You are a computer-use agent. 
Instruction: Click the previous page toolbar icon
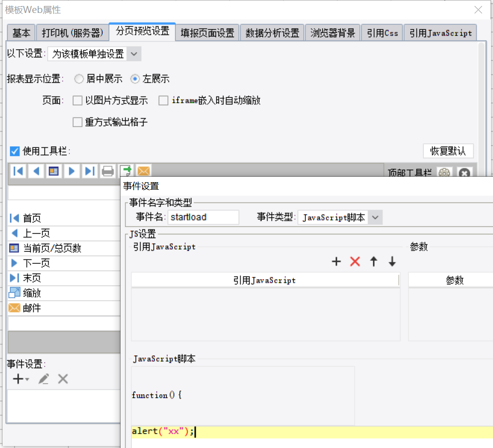36,171
